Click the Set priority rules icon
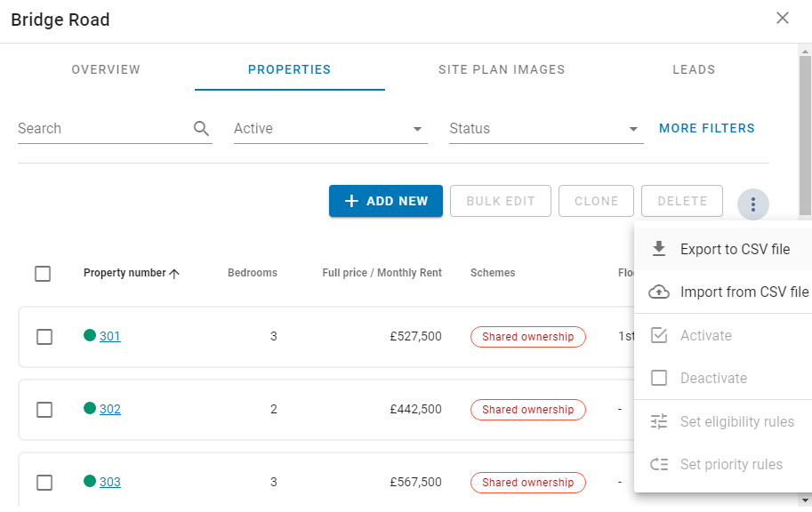The height and width of the screenshot is (512, 812). 659,464
